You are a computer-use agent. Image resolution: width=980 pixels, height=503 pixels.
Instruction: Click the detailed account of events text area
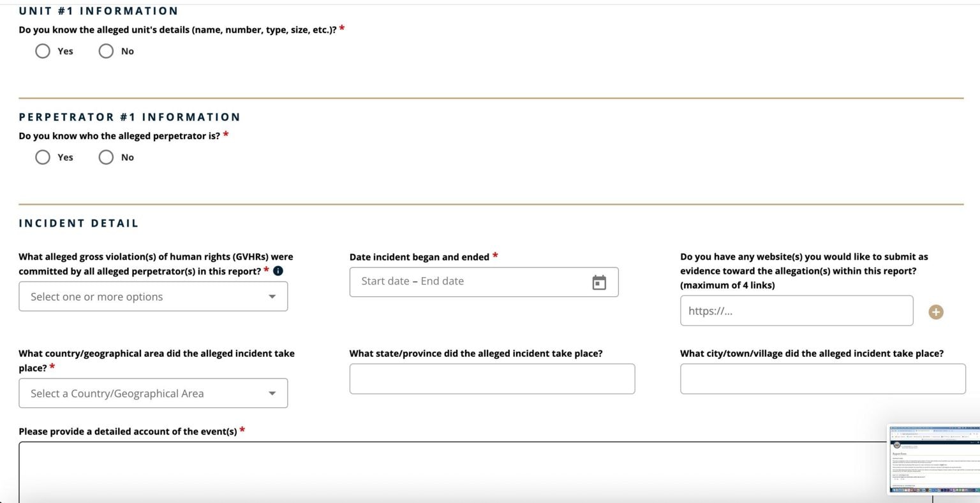[x=447, y=472]
